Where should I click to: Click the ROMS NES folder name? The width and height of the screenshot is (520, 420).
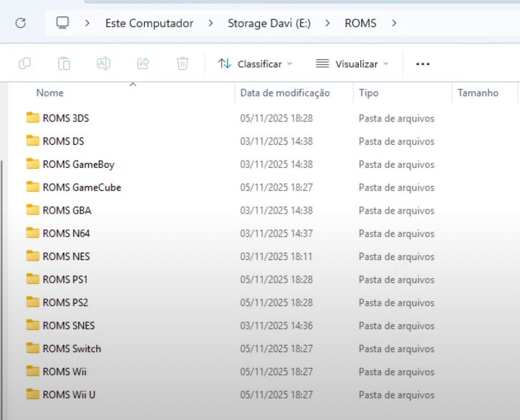(66, 256)
